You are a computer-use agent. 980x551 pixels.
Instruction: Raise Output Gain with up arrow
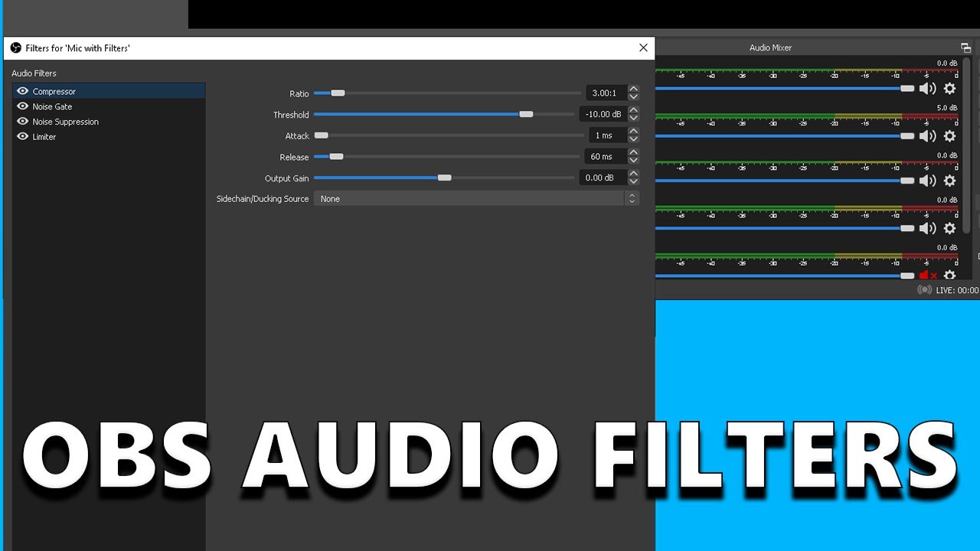coord(633,174)
